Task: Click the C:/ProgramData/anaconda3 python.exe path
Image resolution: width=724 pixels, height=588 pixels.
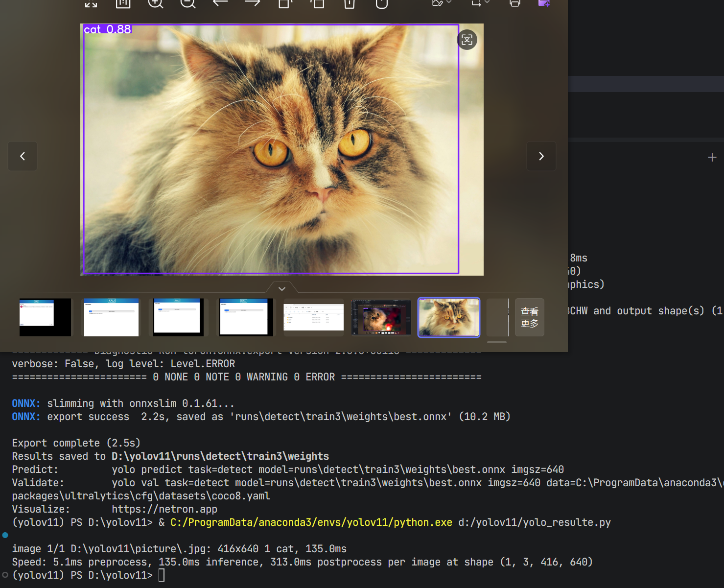Action: pyautogui.click(x=311, y=522)
